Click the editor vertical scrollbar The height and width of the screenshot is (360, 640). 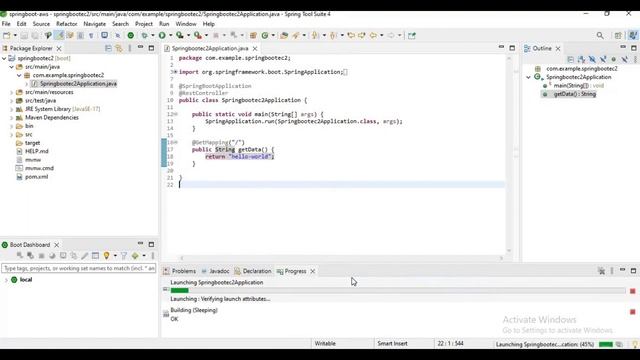coord(509,154)
